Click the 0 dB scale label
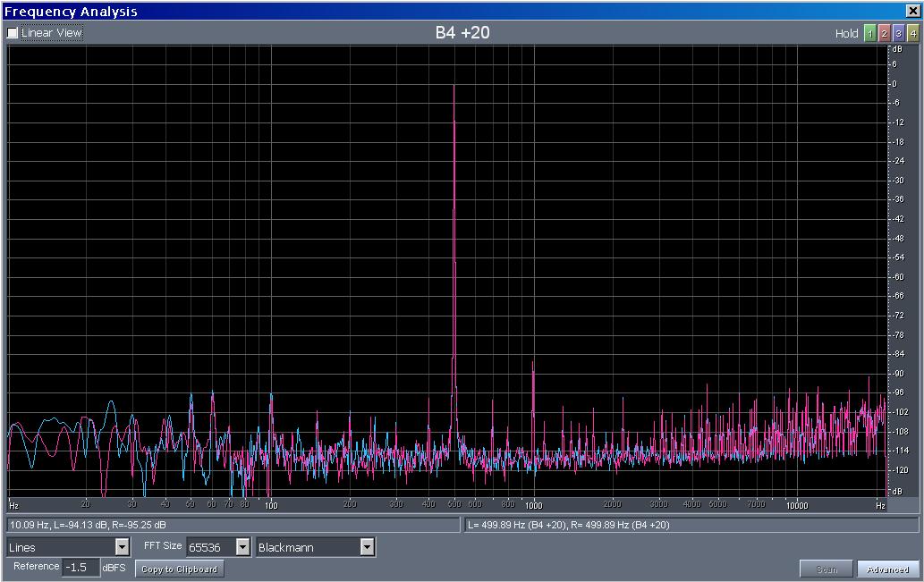 [894, 84]
